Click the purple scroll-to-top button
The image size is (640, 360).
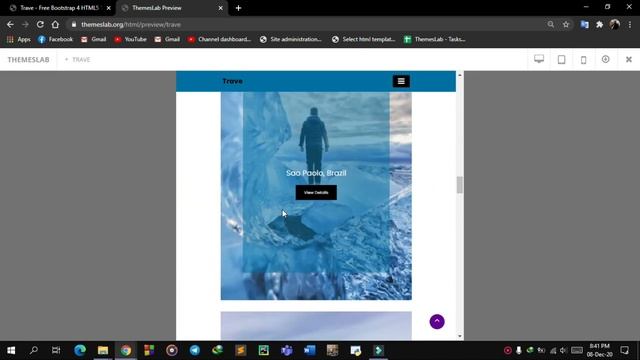[x=437, y=322]
